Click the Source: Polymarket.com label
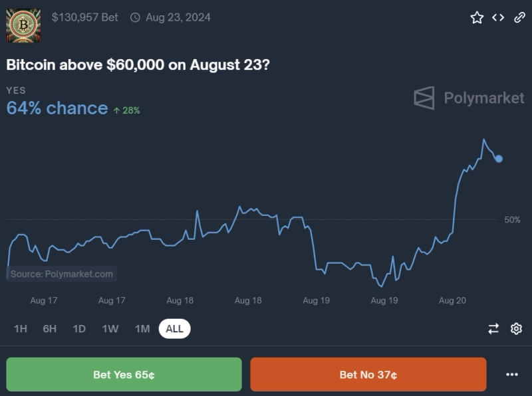 point(62,274)
